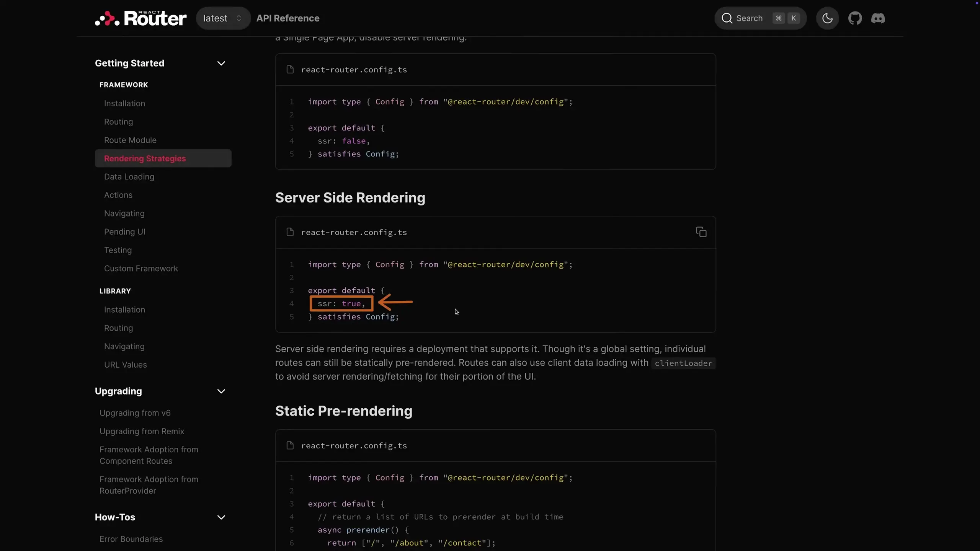Image resolution: width=980 pixels, height=551 pixels.
Task: Collapse the How-Tos section chevron
Action: click(x=221, y=517)
